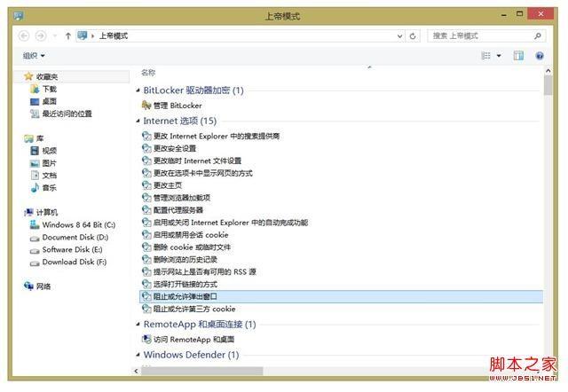Click horizontal scrollbar left arrow
Screen dimensions: 568x392
[136, 371]
